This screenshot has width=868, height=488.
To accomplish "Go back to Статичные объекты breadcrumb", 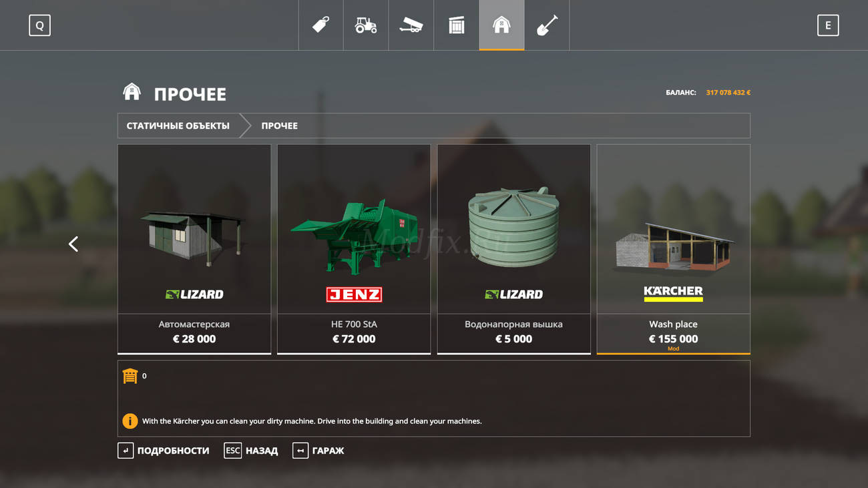I will 178,126.
